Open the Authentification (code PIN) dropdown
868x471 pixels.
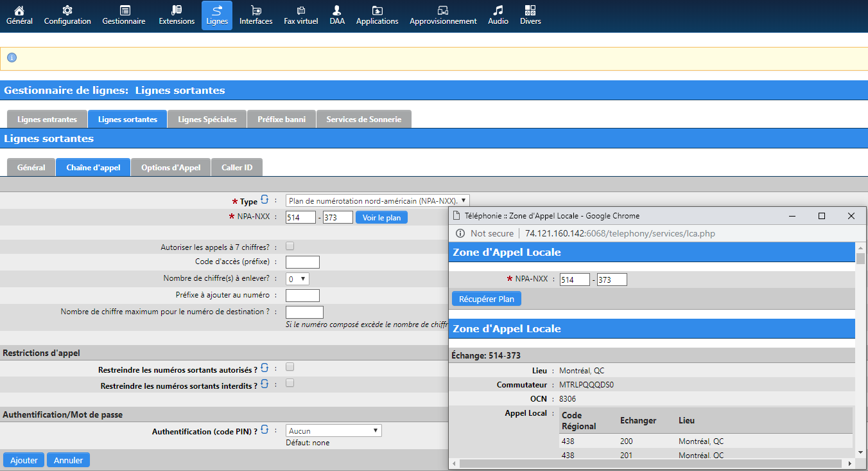tap(333, 431)
